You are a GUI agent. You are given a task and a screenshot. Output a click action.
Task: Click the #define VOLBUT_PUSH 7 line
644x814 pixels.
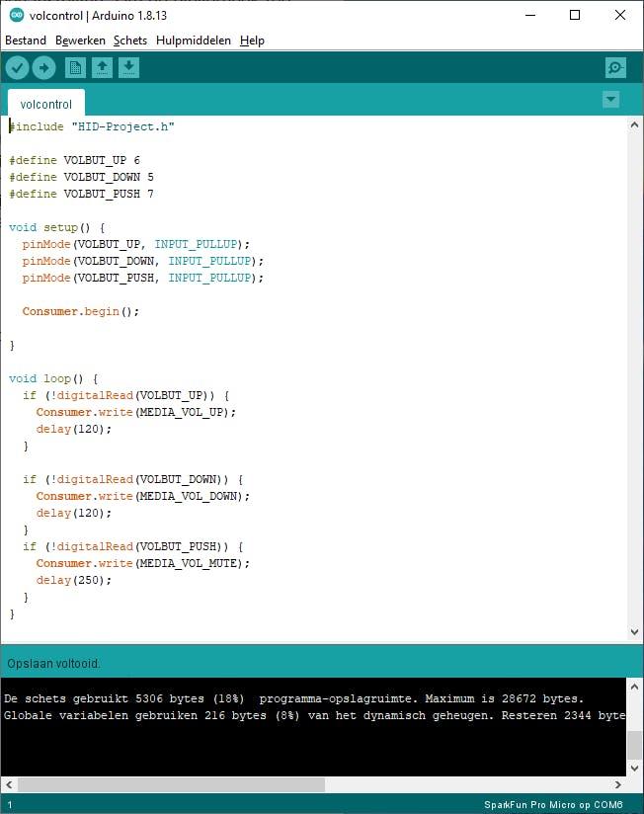81,195
